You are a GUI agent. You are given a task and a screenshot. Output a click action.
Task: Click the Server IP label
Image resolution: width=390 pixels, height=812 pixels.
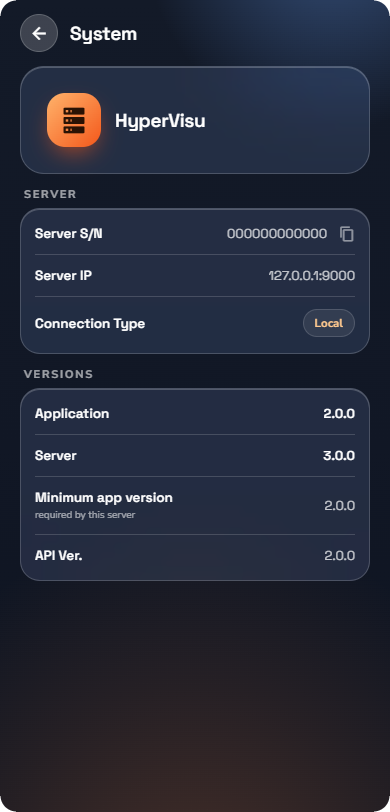click(63, 276)
